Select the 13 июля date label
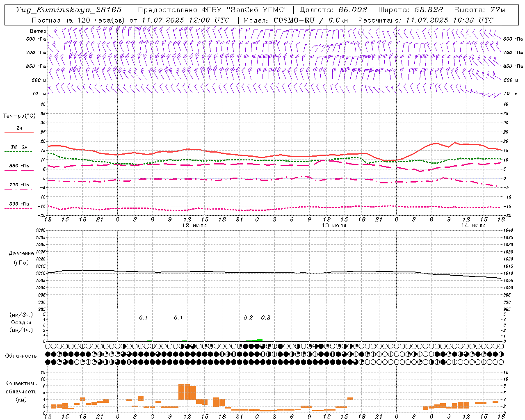The width and height of the screenshot is (525, 420). click(334, 225)
